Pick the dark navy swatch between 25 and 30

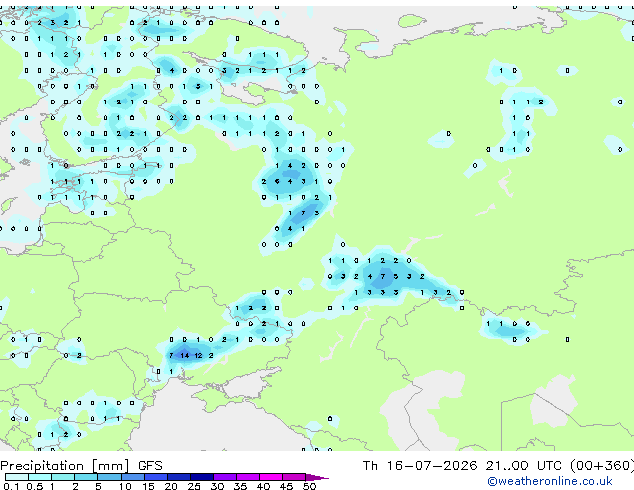coord(202,477)
